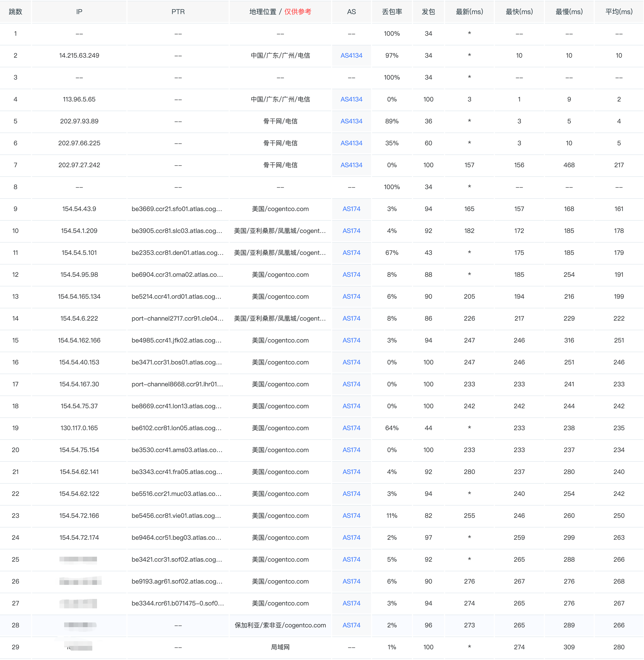The image size is (644, 660).
Task: Click the 跳数 column header
Action: click(x=16, y=12)
